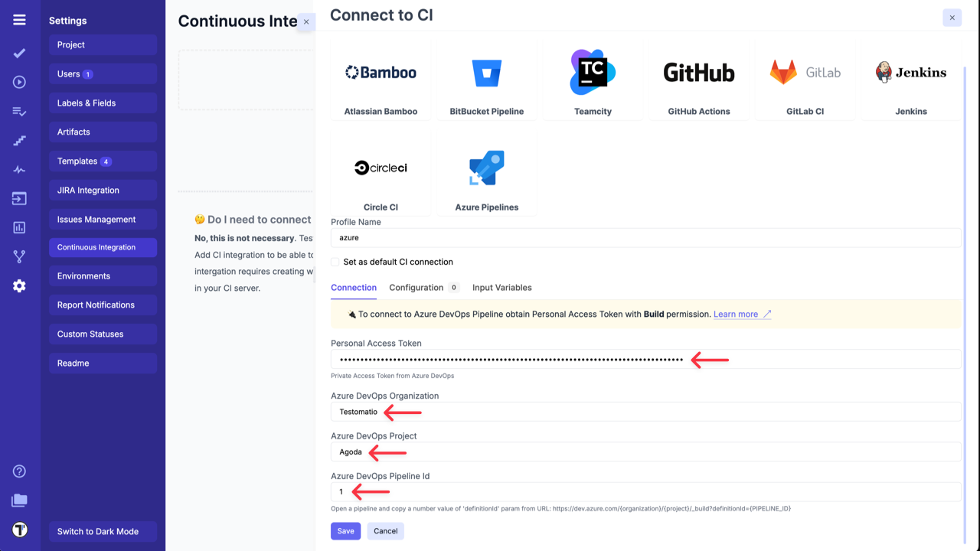980x551 pixels.
Task: Open the hamburger menu icon
Action: click(19, 20)
